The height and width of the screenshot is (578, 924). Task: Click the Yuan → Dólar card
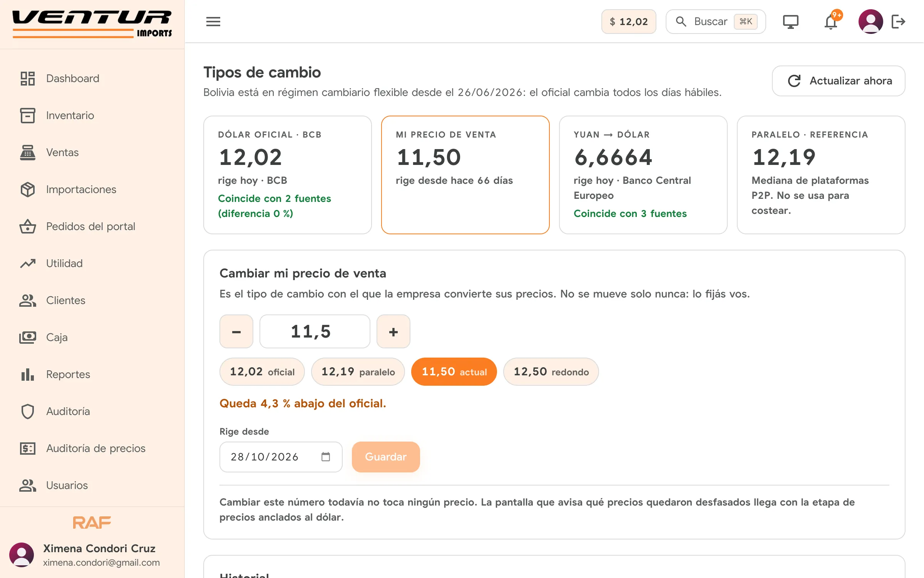click(x=643, y=175)
